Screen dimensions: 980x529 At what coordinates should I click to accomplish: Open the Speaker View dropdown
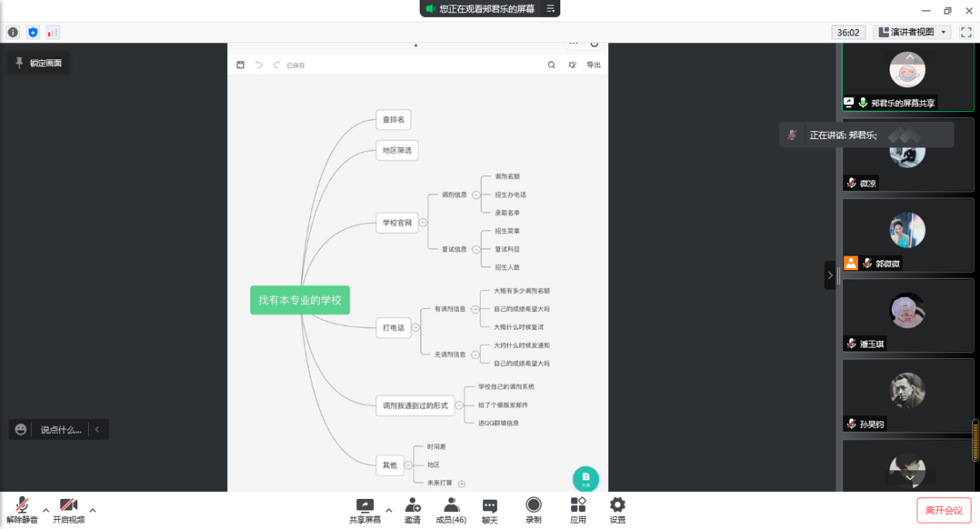912,32
